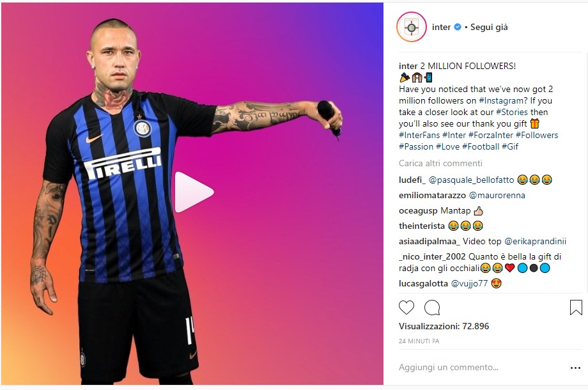Open the inter profile picture avatar

point(412,27)
